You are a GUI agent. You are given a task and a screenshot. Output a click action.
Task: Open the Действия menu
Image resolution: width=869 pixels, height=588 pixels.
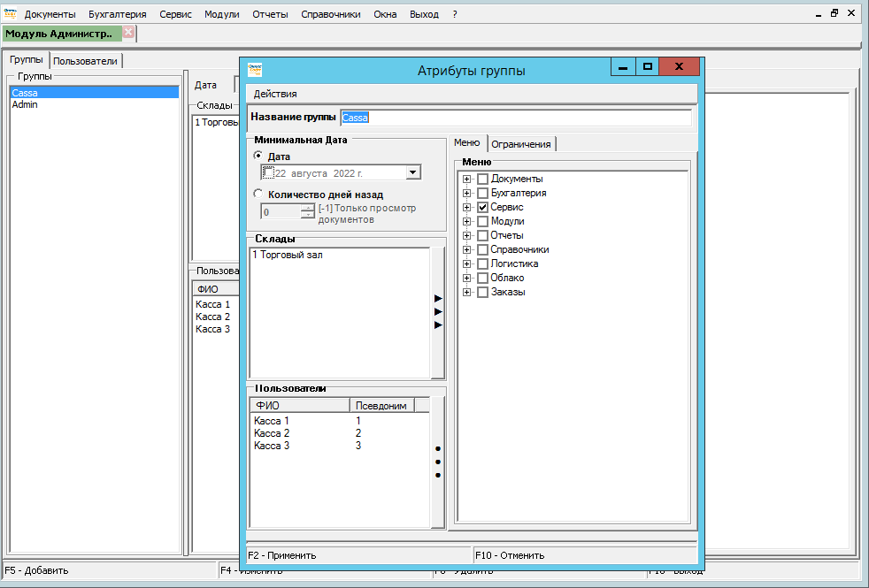[x=275, y=94]
